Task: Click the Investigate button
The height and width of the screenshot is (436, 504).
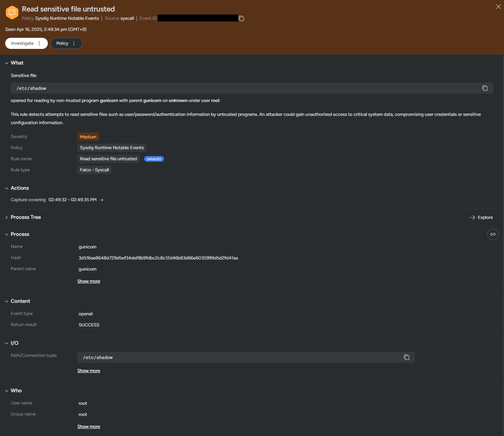Action: click(x=22, y=43)
